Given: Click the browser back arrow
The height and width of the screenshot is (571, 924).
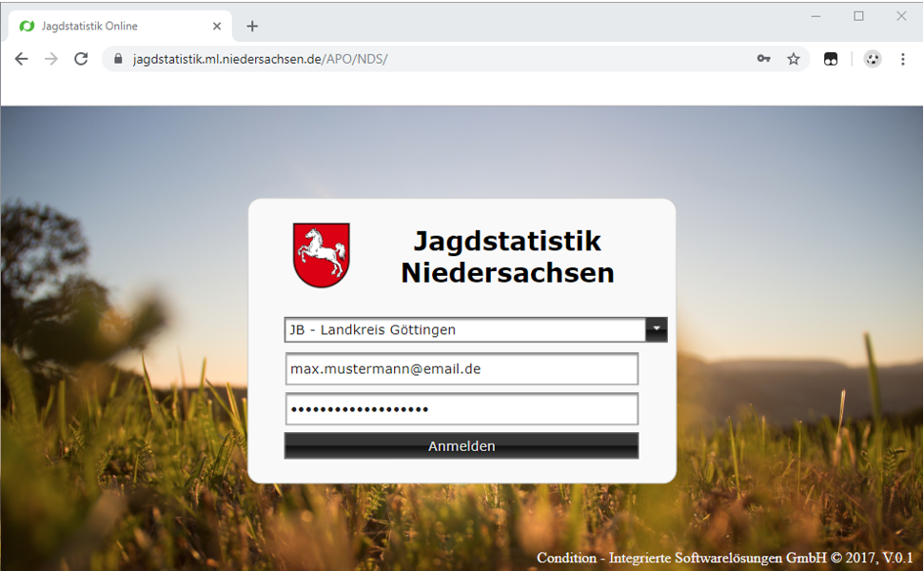Looking at the screenshot, I should 21,59.
